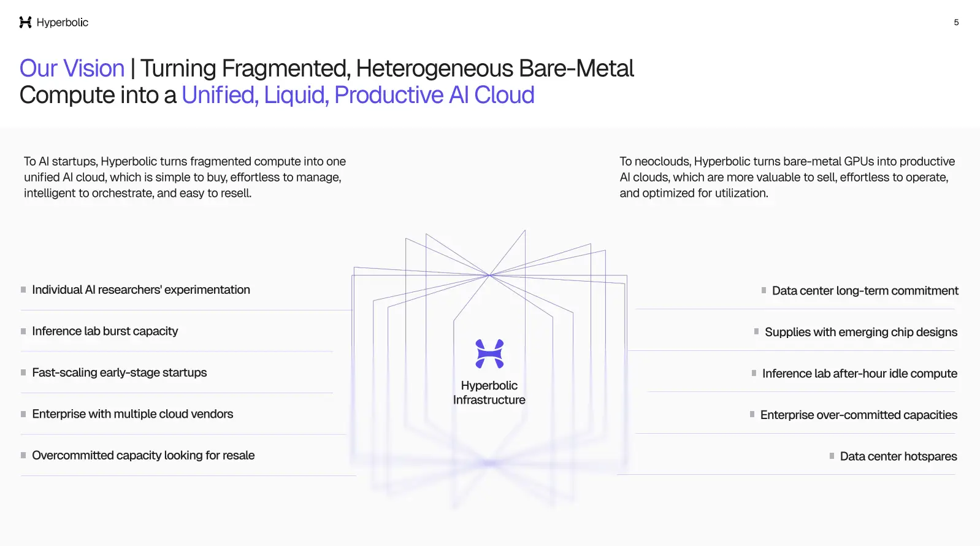980x546 pixels.
Task: Click 'Fast-scaling early-stage startups' item
Action: 120,372
